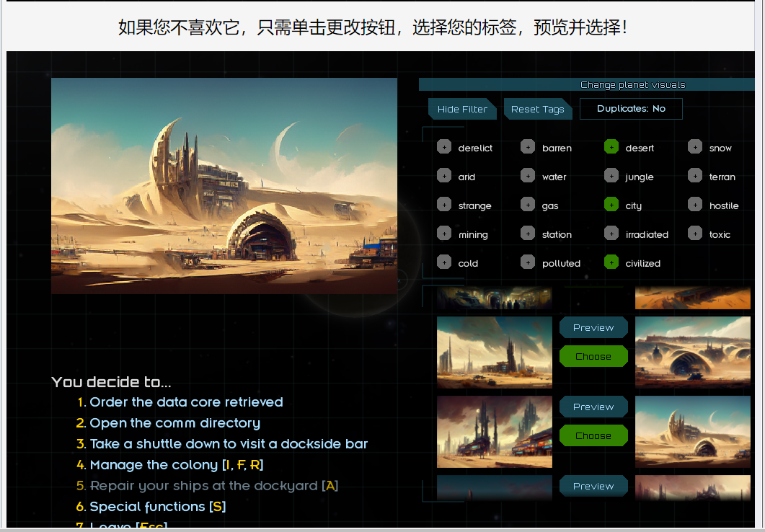Toggle the derelict tag plus icon
Screen dimensions: 765x532
444,147
